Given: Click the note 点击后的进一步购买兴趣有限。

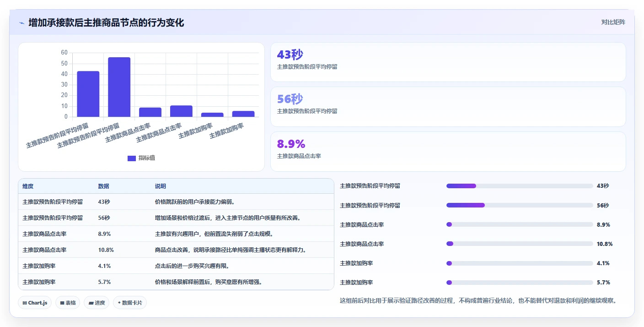Looking at the screenshot, I should coord(192,266).
